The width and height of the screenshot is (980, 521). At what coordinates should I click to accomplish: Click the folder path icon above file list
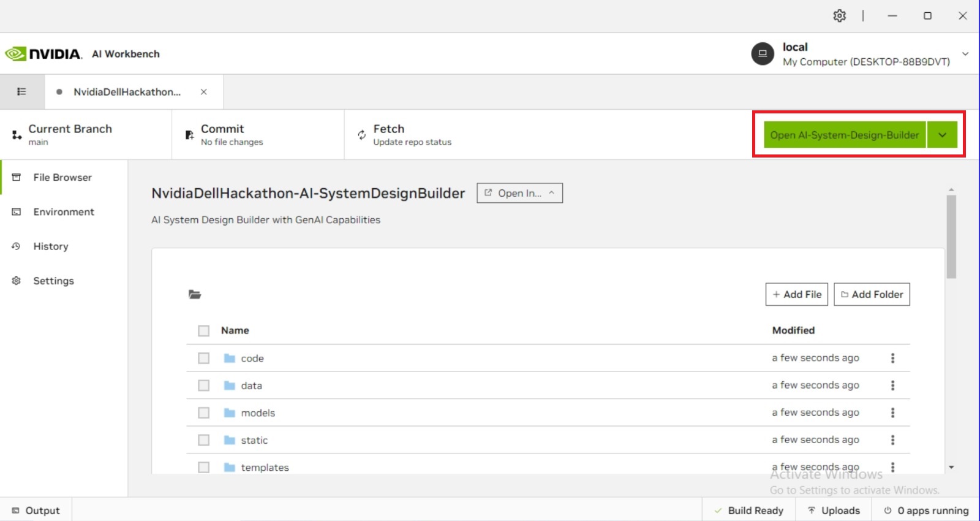pos(195,294)
